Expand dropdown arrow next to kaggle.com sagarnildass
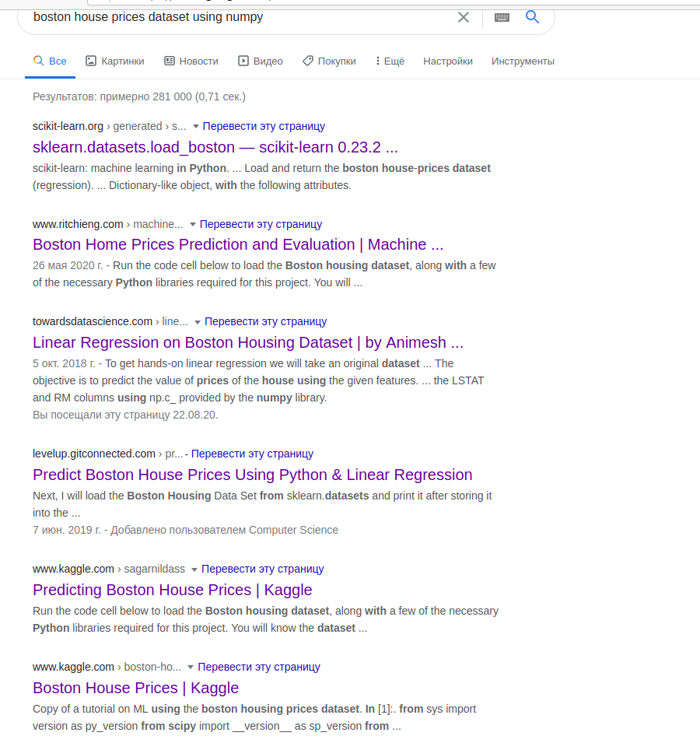 194,570
